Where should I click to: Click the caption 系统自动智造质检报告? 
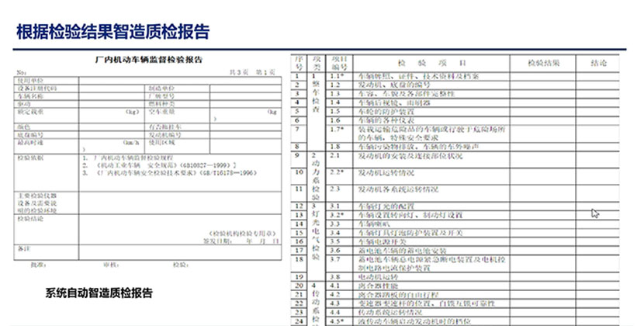(x=99, y=293)
